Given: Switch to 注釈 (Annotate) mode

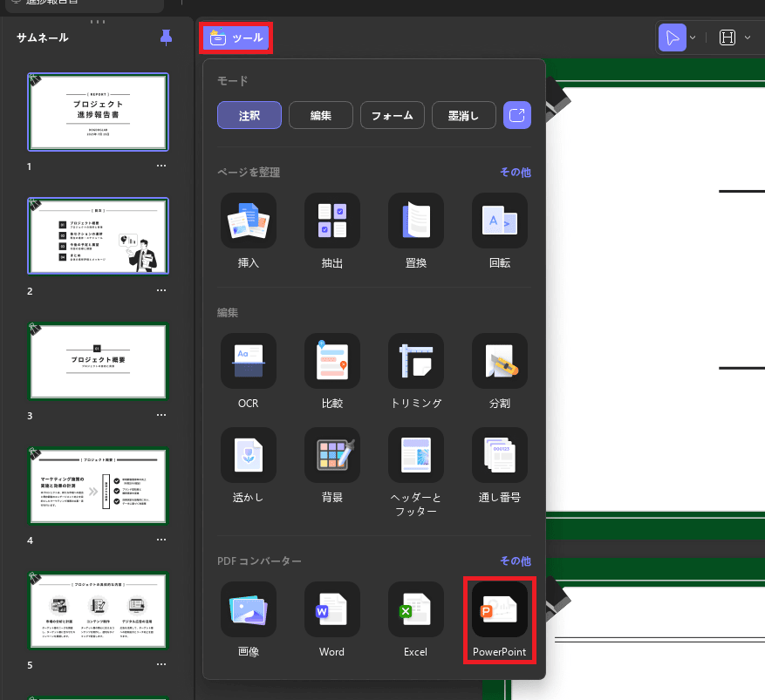Looking at the screenshot, I should (x=249, y=115).
